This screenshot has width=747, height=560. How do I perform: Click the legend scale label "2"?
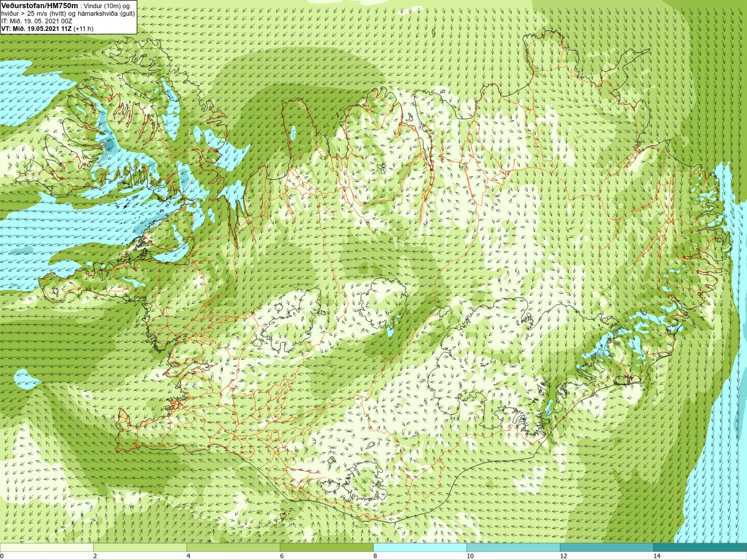[95, 556]
